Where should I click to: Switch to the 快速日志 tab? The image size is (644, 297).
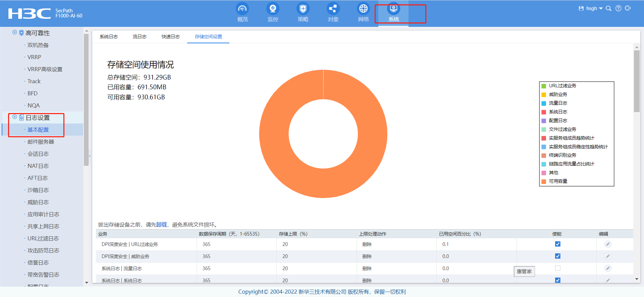(x=170, y=37)
